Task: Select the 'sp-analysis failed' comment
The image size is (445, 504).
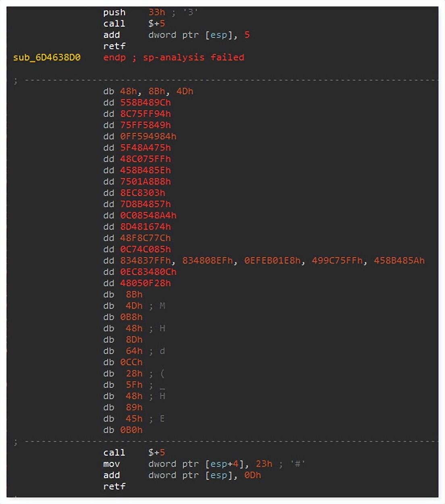Action: click(x=193, y=57)
